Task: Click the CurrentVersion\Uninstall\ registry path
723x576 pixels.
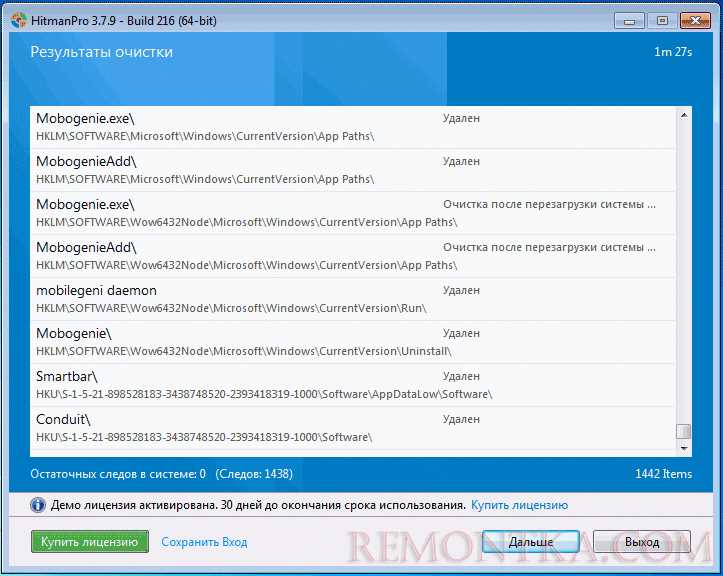Action: [x=243, y=351]
